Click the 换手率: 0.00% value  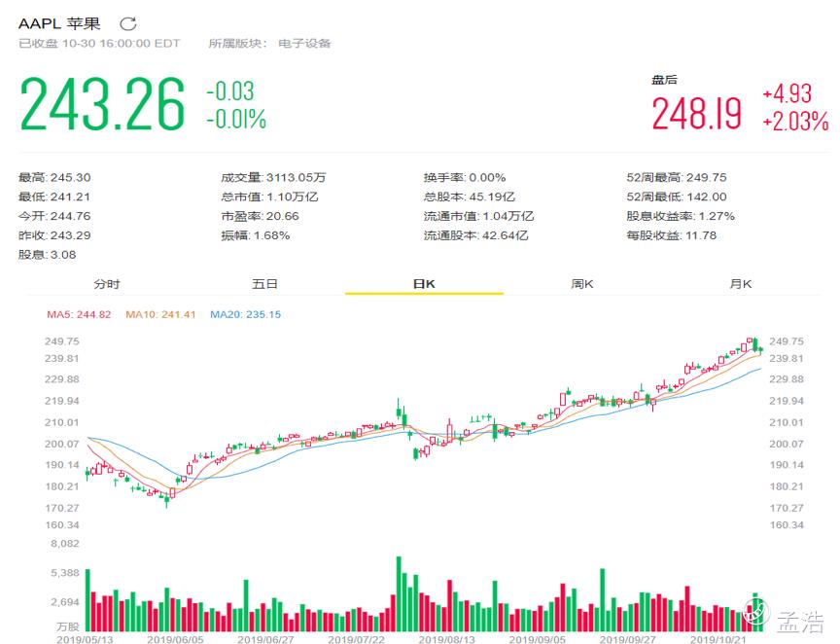pos(465,177)
